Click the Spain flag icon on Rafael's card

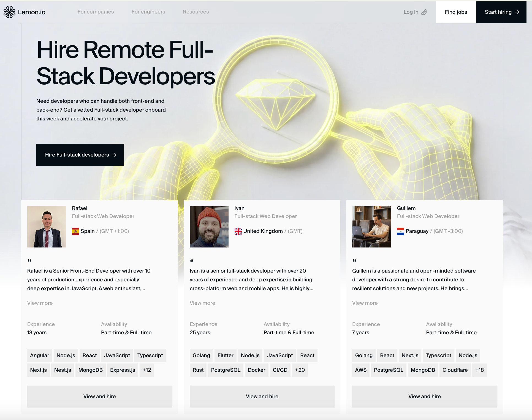click(x=75, y=231)
